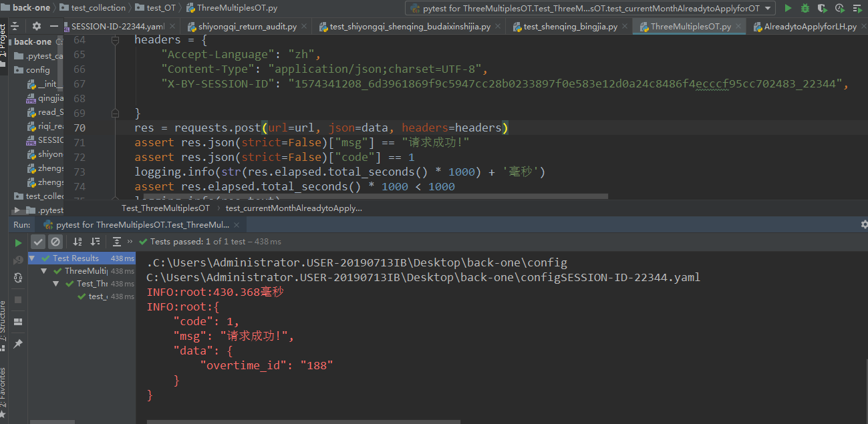The image size is (868, 424).
Task: Click test_collection breadcrumb
Action: coord(93,8)
